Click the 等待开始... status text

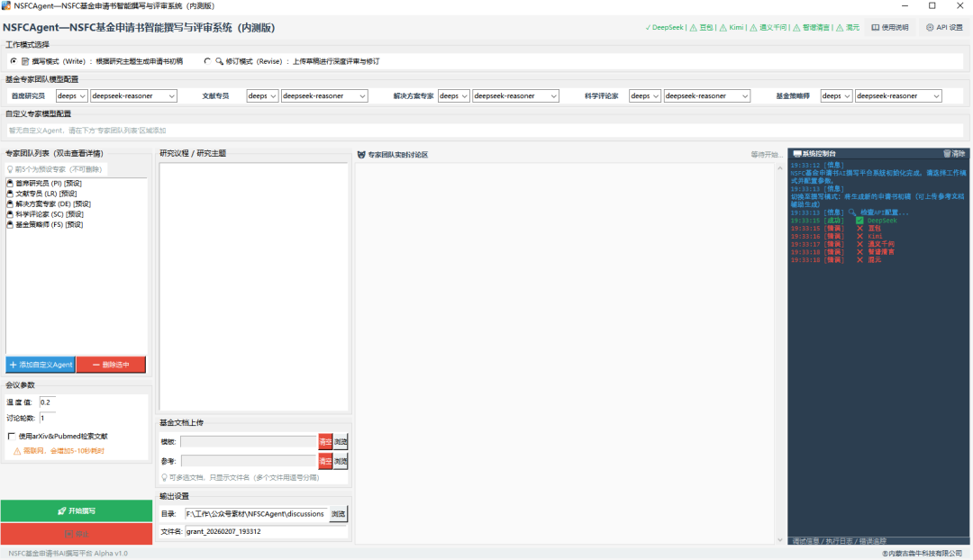(765, 155)
